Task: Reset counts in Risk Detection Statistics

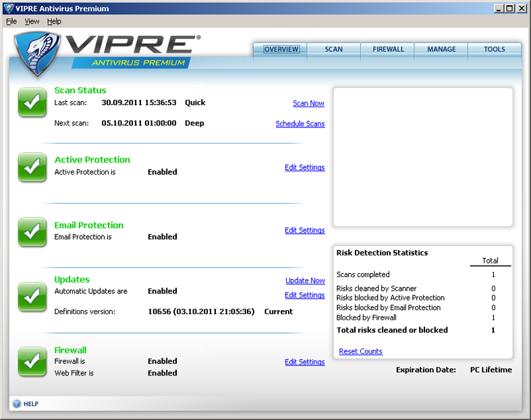Action: 360,351
